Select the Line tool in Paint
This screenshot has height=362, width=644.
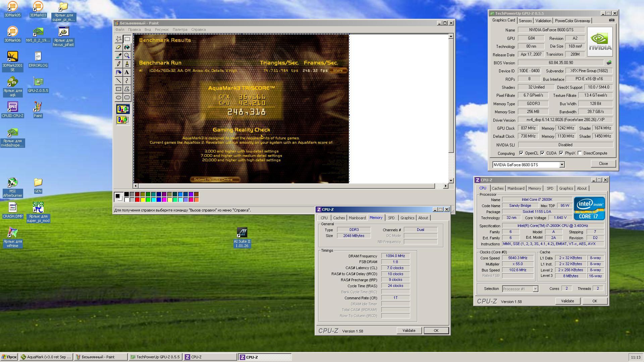click(119, 81)
